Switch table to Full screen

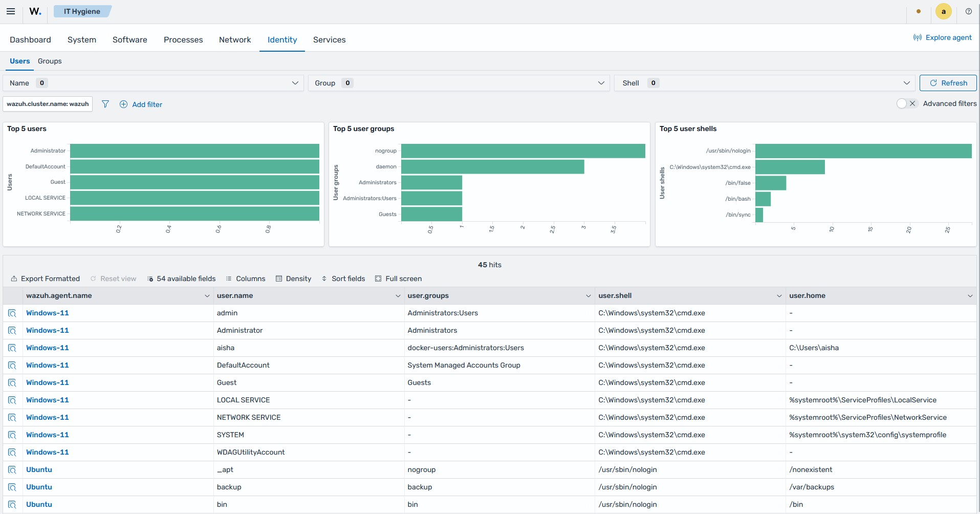tap(398, 279)
